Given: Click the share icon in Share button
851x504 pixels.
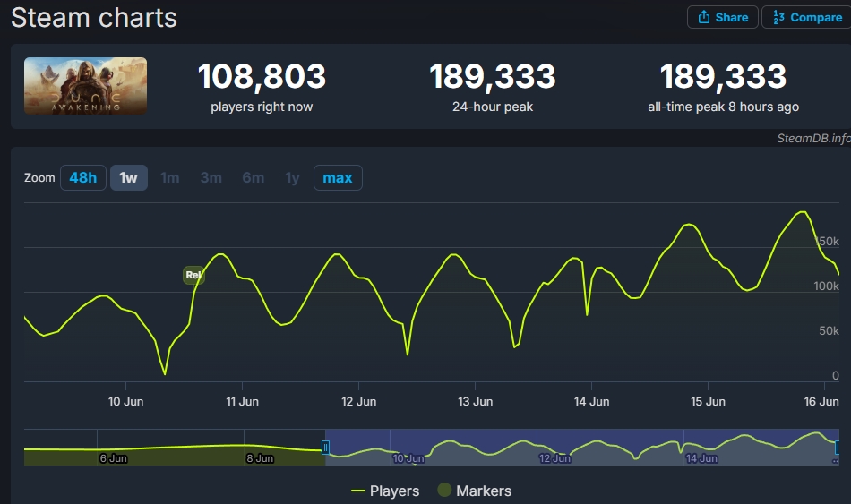Looking at the screenshot, I should pyautogui.click(x=704, y=17).
